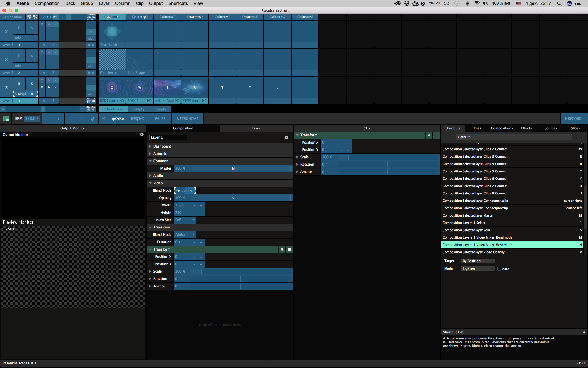Enable the Piano checkbox
Viewport: 588px width, 368px height.
click(499, 269)
